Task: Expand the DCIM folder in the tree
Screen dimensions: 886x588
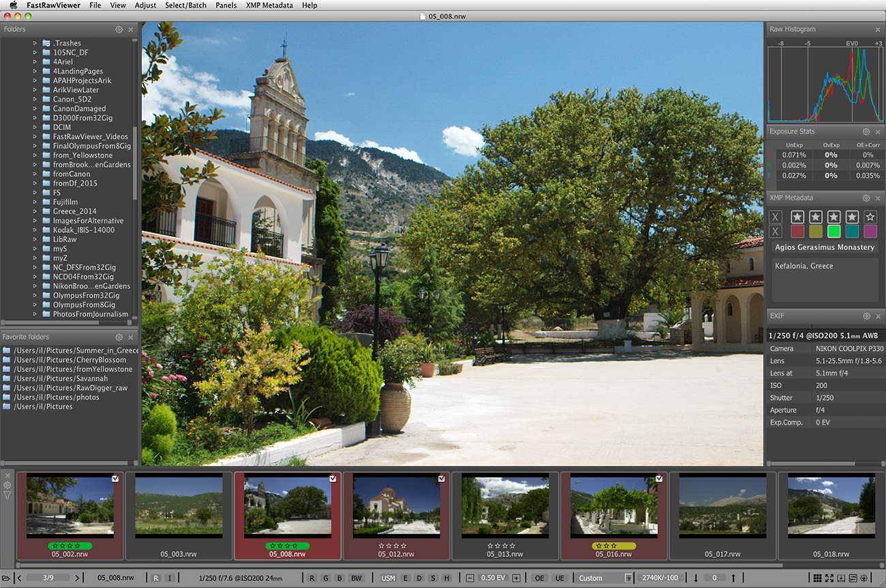Action: pos(34,127)
